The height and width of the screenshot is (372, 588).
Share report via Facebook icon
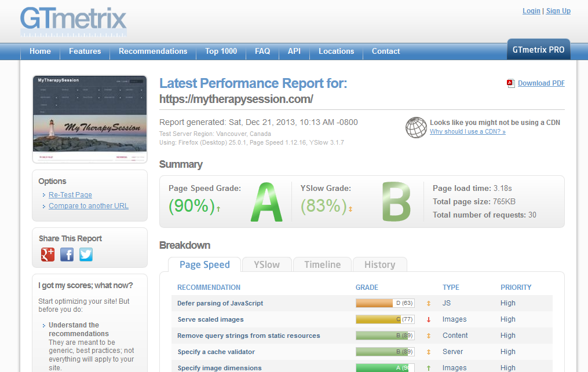pos(67,255)
